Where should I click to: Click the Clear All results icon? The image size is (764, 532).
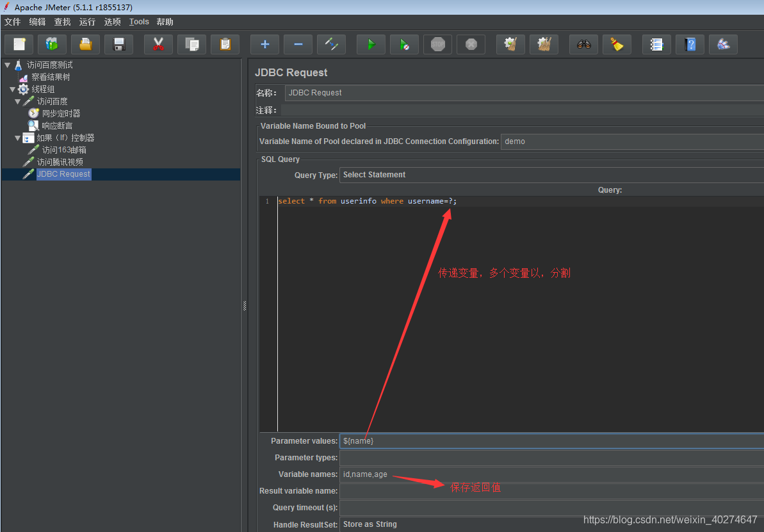tap(544, 44)
